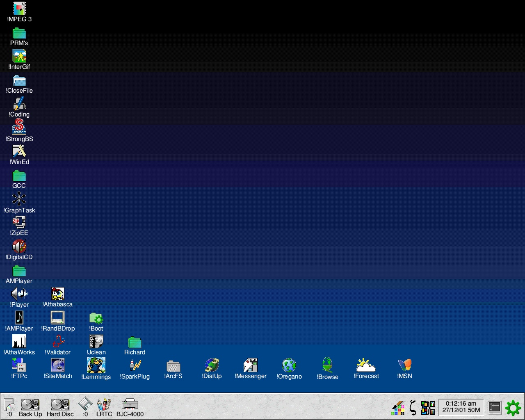Open the green cog Task Manager icon
525x420 pixels.
point(513,408)
